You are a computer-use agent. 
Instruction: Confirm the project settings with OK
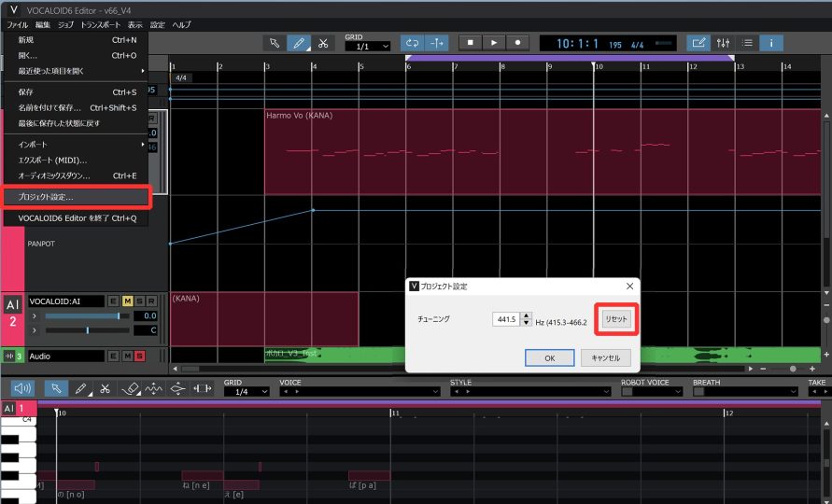pyautogui.click(x=550, y=358)
